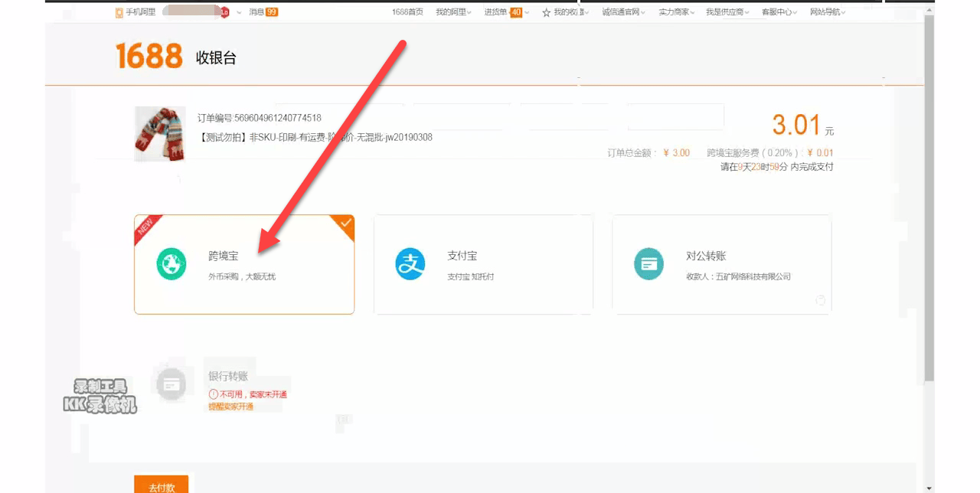Select 跨境宝 as the payment method
Viewport: 980px width, 493px height.
(x=243, y=264)
